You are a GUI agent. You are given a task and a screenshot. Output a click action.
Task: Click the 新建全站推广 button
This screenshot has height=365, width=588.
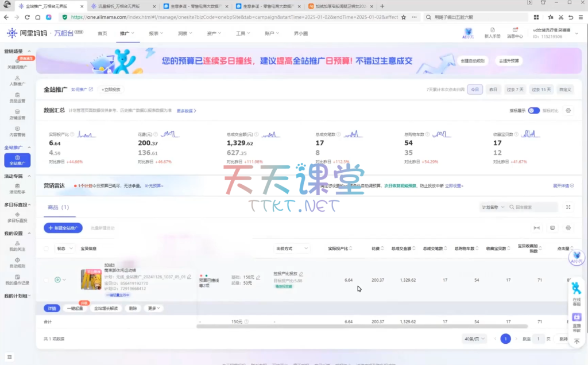click(63, 228)
